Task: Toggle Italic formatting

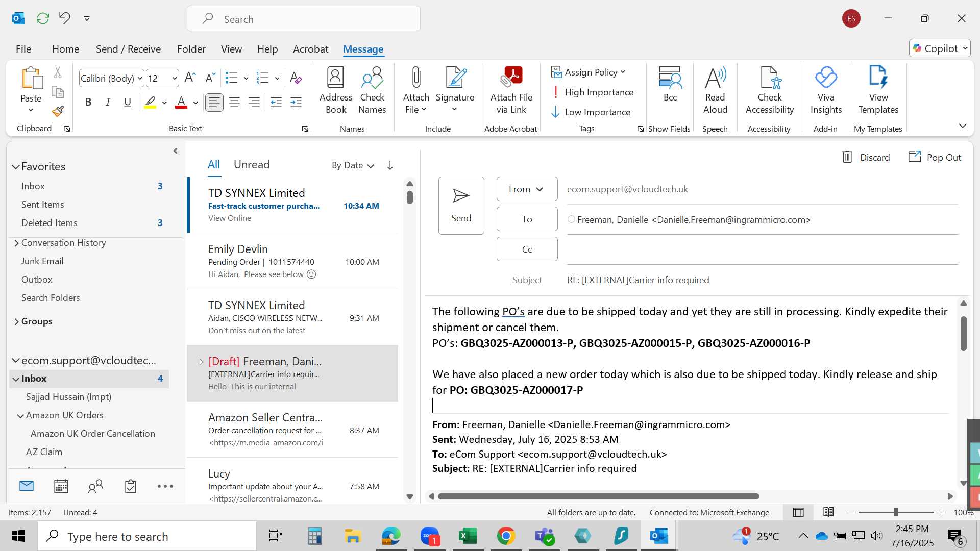Action: click(108, 103)
